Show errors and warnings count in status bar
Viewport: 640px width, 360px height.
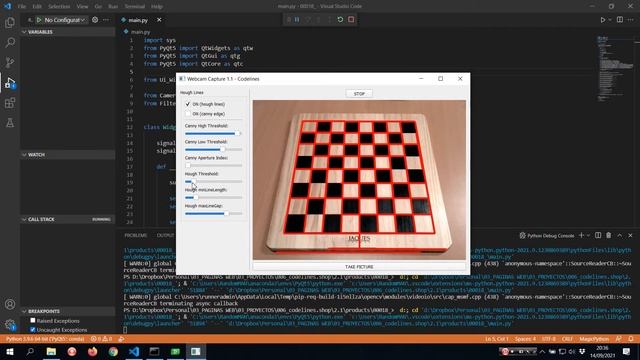click(101, 339)
